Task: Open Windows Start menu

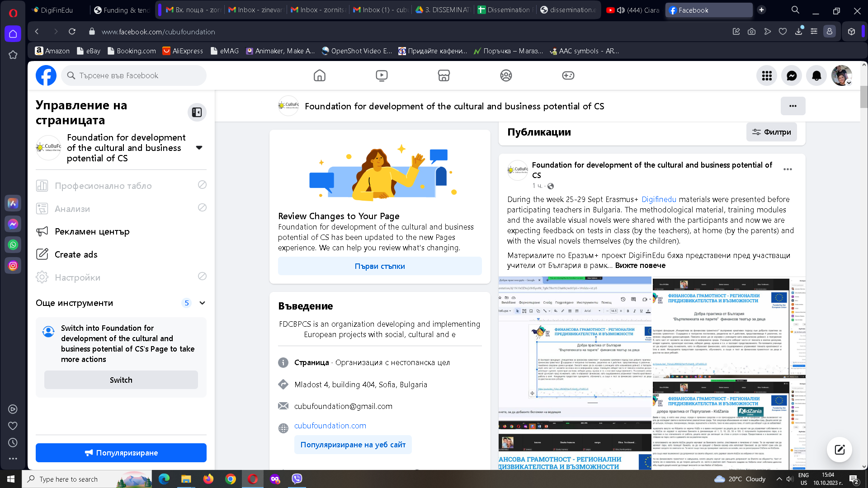Action: 11,479
